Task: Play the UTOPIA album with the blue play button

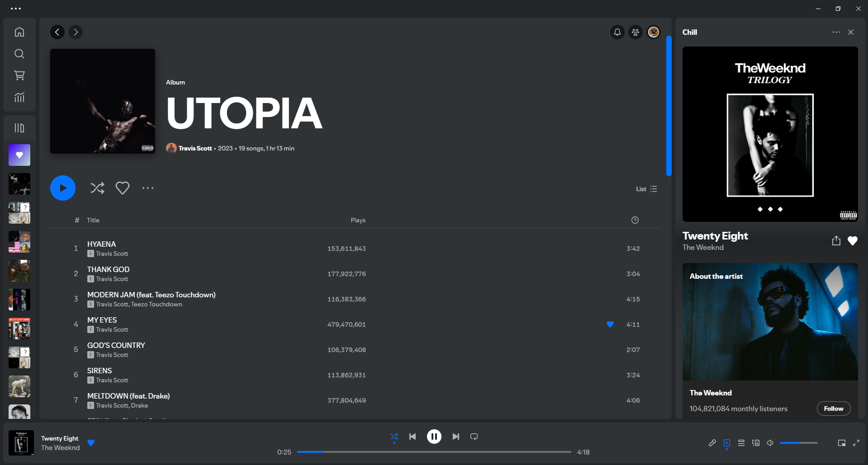Action: click(63, 188)
